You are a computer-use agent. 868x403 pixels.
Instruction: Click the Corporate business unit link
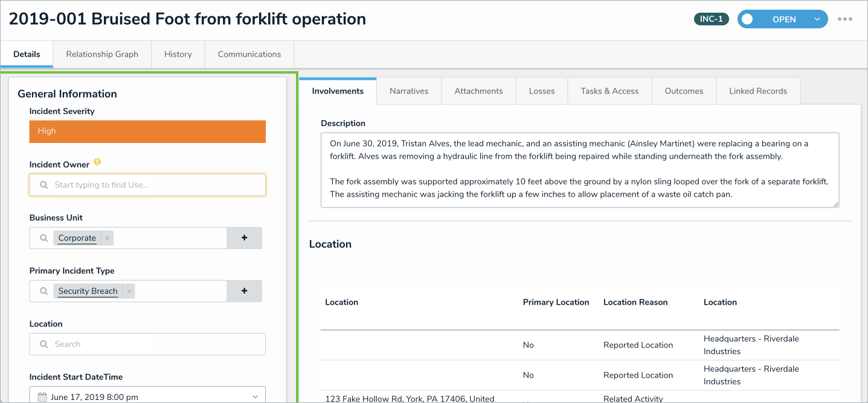pyautogui.click(x=77, y=238)
